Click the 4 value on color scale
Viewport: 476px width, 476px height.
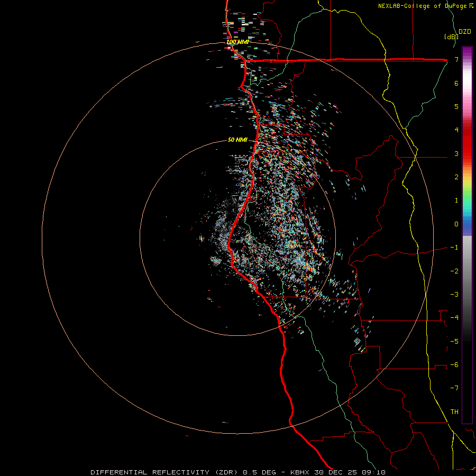pos(456,130)
